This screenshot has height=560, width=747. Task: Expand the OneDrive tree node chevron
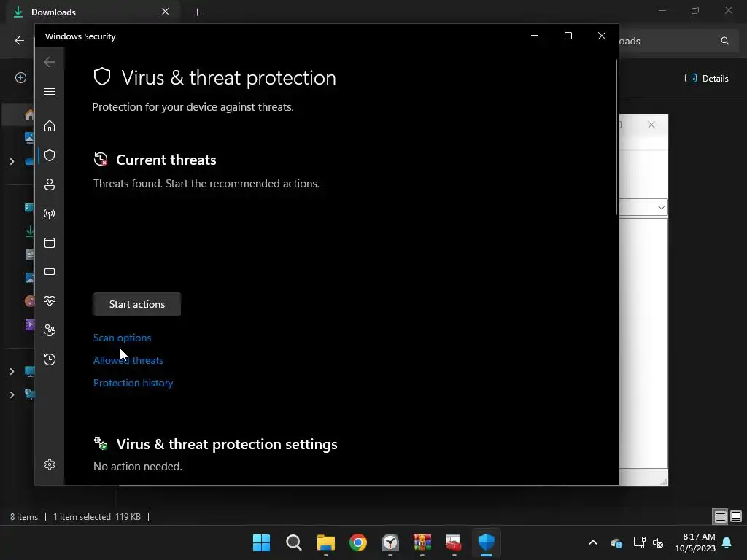12,161
